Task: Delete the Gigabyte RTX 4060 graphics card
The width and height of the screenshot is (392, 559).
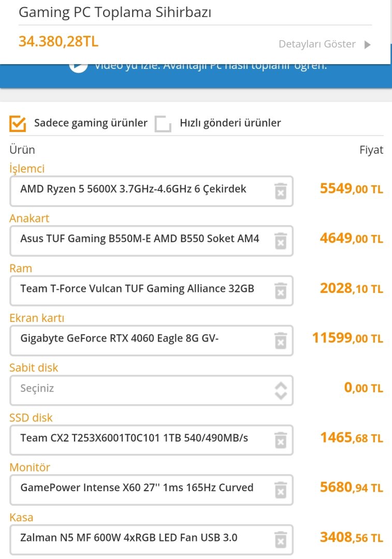Action: [x=281, y=341]
